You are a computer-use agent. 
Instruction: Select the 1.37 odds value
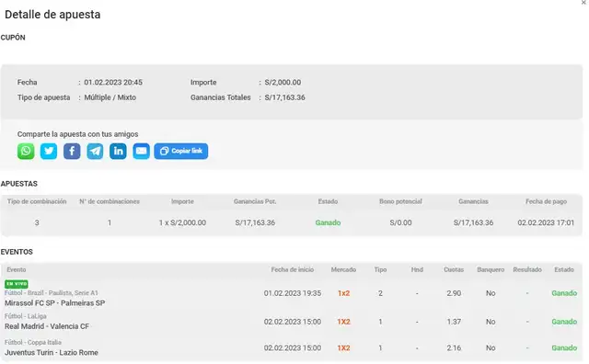pos(454,322)
